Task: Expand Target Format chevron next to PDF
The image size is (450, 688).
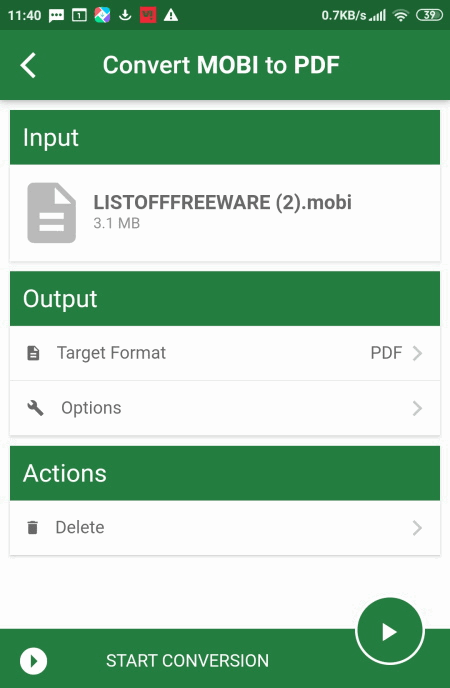Action: (x=418, y=353)
